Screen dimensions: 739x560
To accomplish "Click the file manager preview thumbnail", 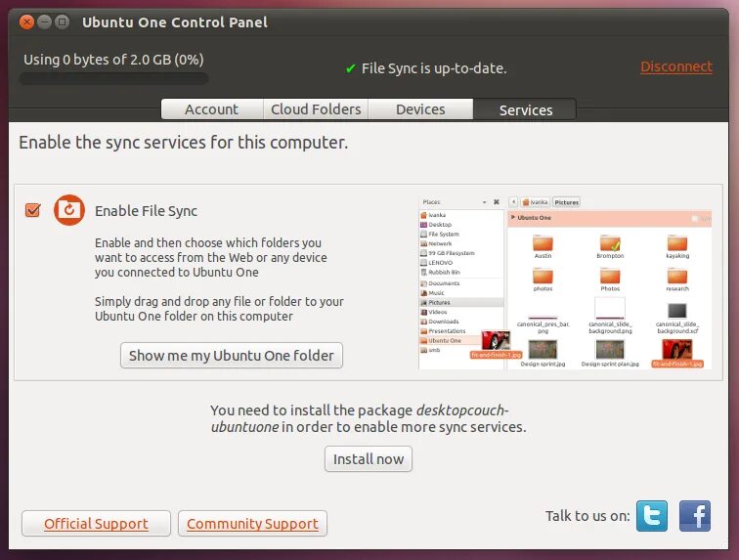I will coord(565,282).
